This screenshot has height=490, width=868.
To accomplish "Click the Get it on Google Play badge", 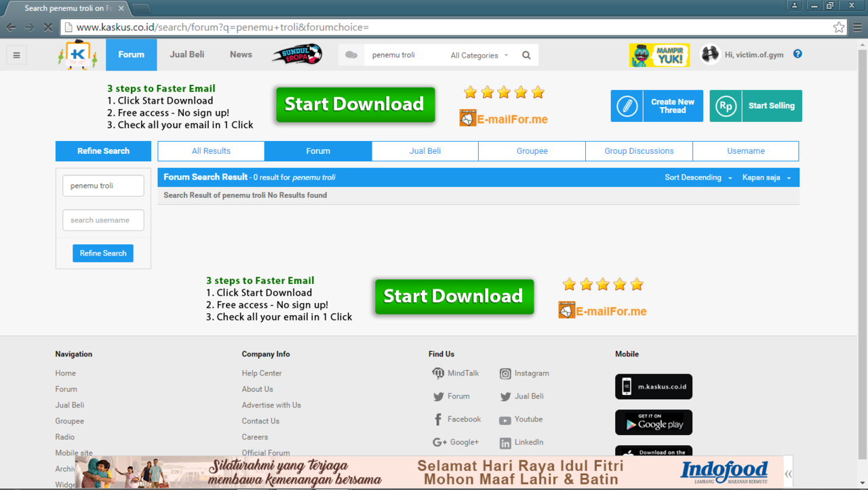I will (x=654, y=422).
